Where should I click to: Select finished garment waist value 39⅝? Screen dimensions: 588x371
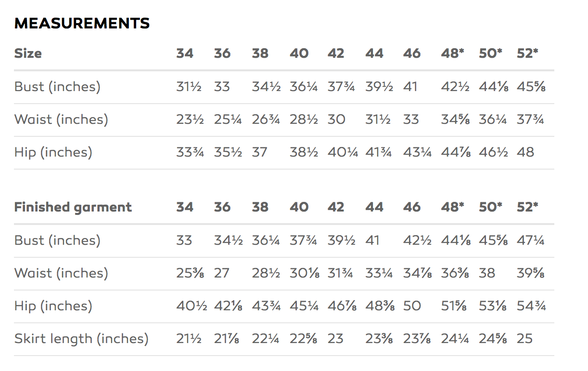click(531, 273)
